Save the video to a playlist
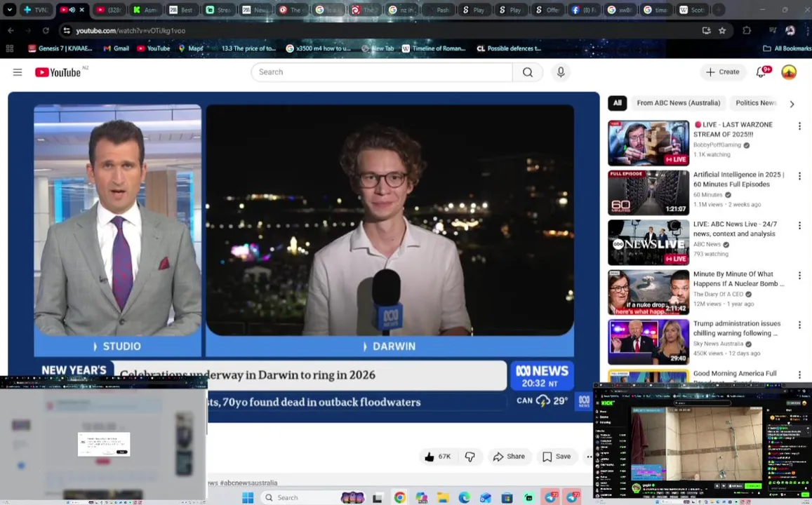Screen dimensions: 812x505 click(x=557, y=457)
